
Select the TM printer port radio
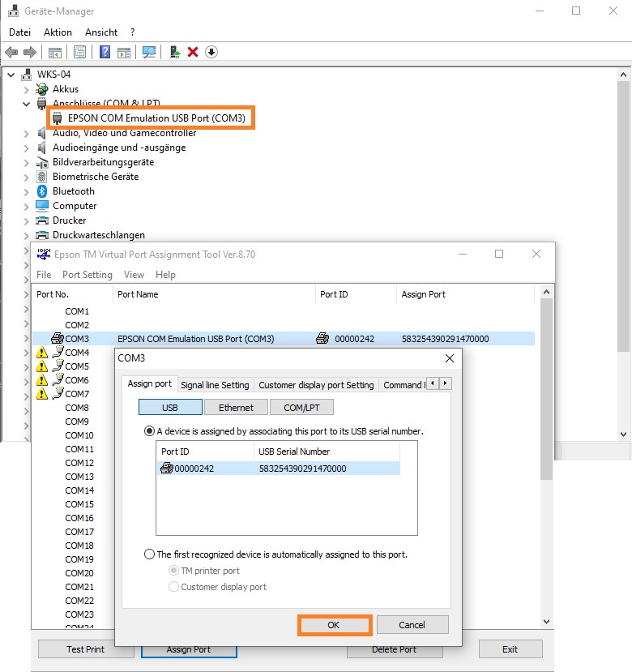pyautogui.click(x=173, y=571)
